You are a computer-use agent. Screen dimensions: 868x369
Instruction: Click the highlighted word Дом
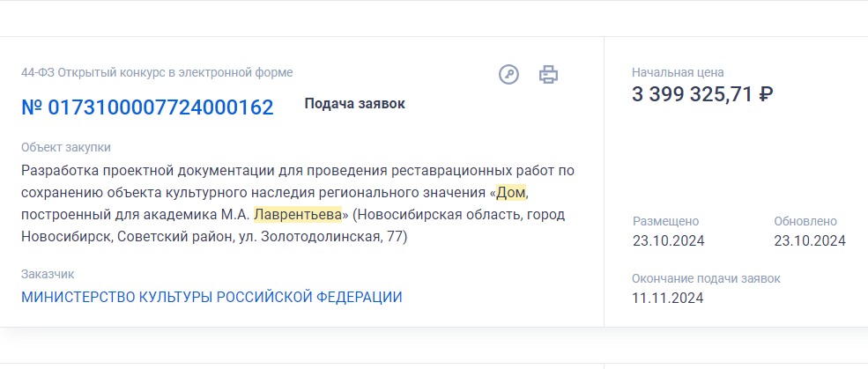click(x=512, y=192)
